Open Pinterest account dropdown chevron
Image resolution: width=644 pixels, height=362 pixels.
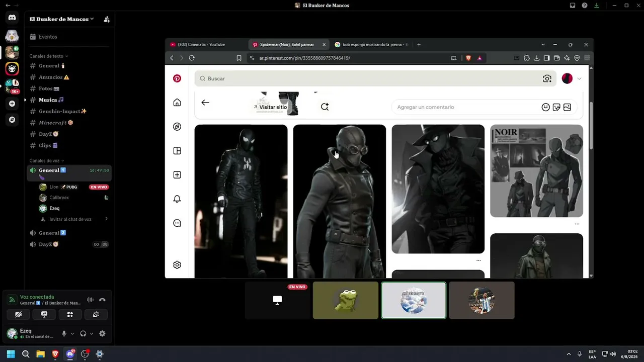(579, 78)
